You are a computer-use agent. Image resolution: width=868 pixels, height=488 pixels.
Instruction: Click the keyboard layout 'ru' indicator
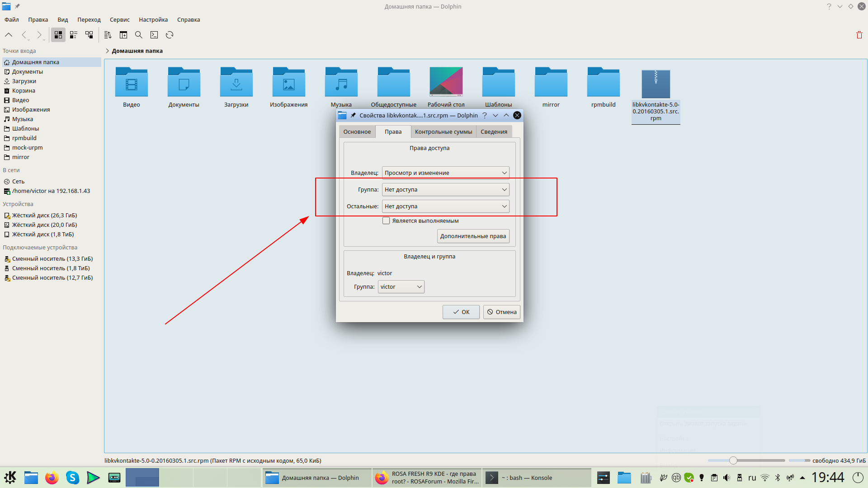coord(752,478)
